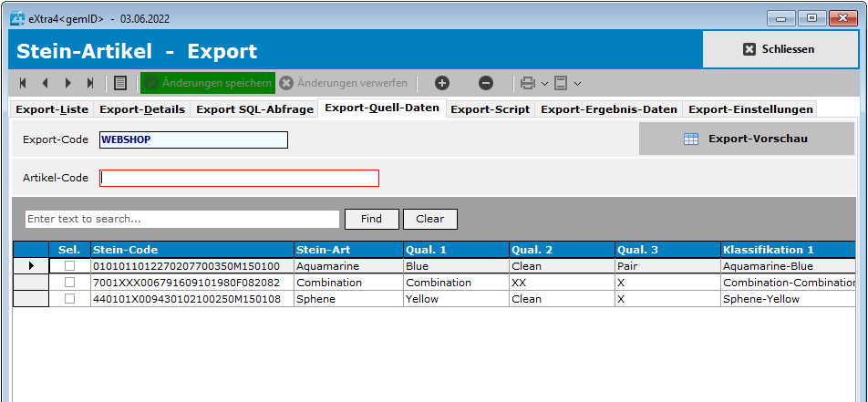The height and width of the screenshot is (402, 868).
Task: Click the Export-Code field with WEBSHOP
Action: click(x=193, y=140)
